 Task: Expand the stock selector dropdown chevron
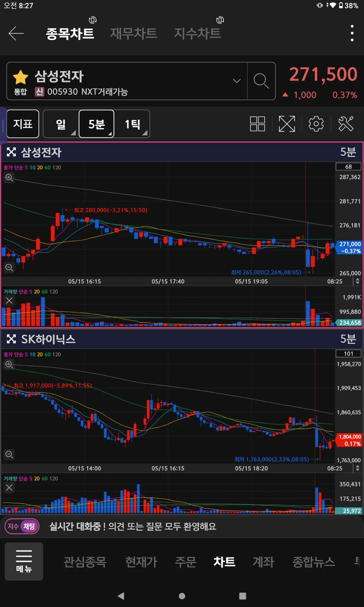click(x=237, y=81)
